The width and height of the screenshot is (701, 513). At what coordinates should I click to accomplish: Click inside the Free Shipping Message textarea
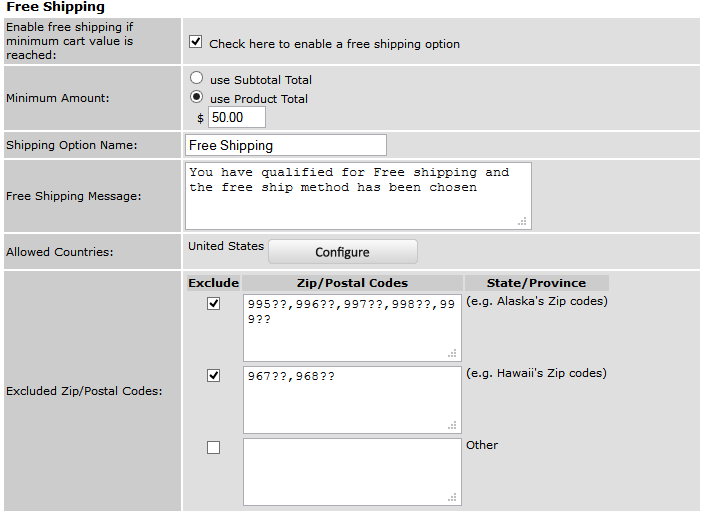[x=359, y=196]
